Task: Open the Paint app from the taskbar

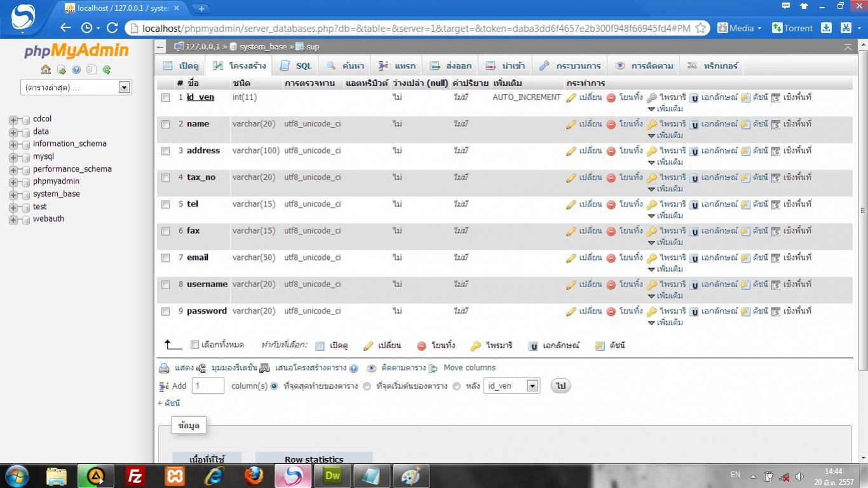Action: click(x=411, y=476)
